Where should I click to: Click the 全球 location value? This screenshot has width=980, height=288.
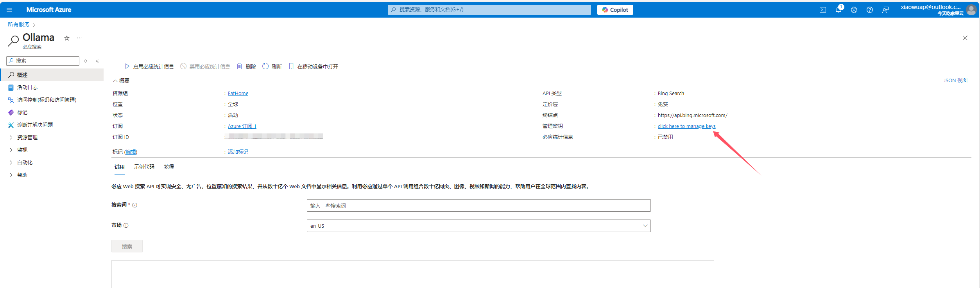(x=233, y=104)
